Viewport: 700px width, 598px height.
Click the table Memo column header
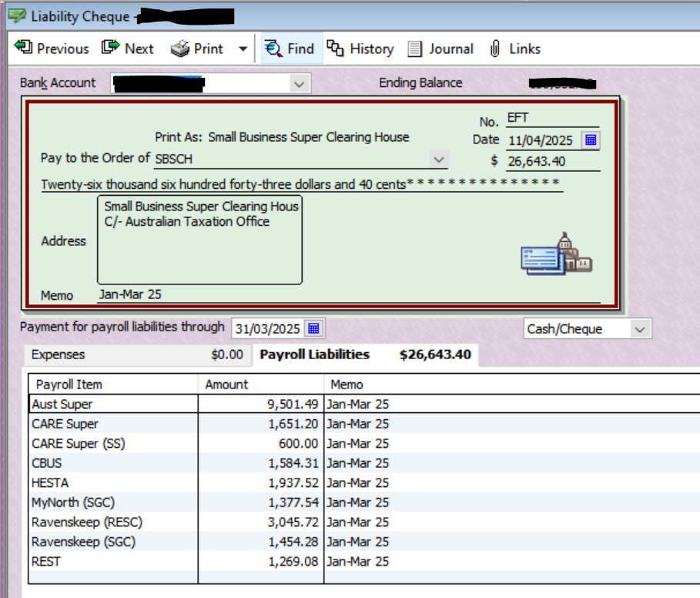tap(512, 385)
